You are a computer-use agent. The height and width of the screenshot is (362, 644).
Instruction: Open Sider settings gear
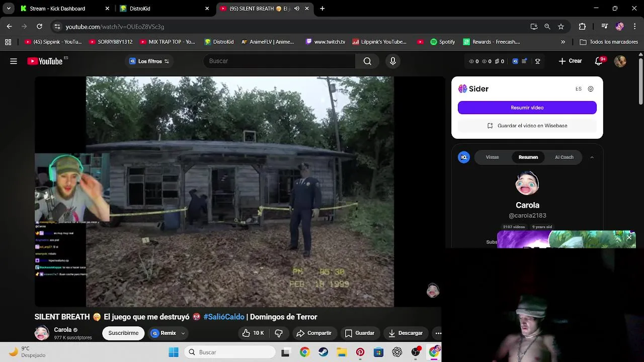tap(591, 89)
